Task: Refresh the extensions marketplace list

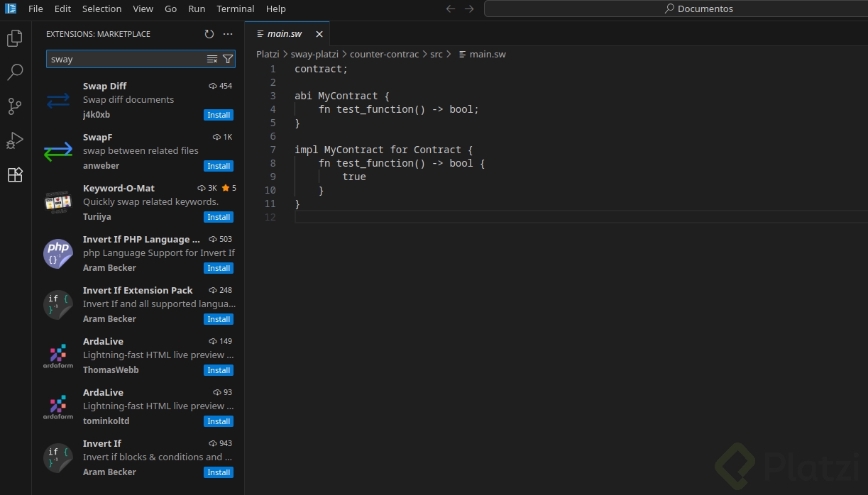Action: pos(209,34)
